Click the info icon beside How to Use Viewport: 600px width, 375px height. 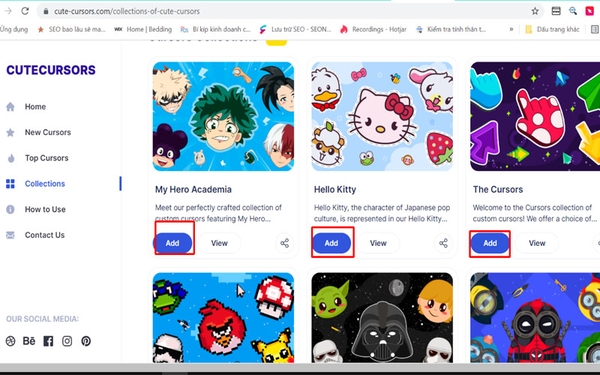point(10,209)
